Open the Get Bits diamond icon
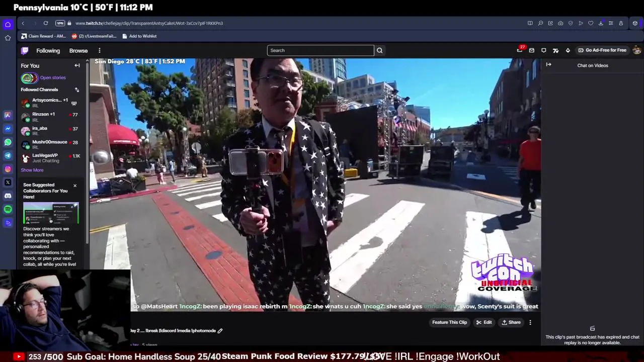Viewport: 644px width, 362px height. tap(568, 50)
